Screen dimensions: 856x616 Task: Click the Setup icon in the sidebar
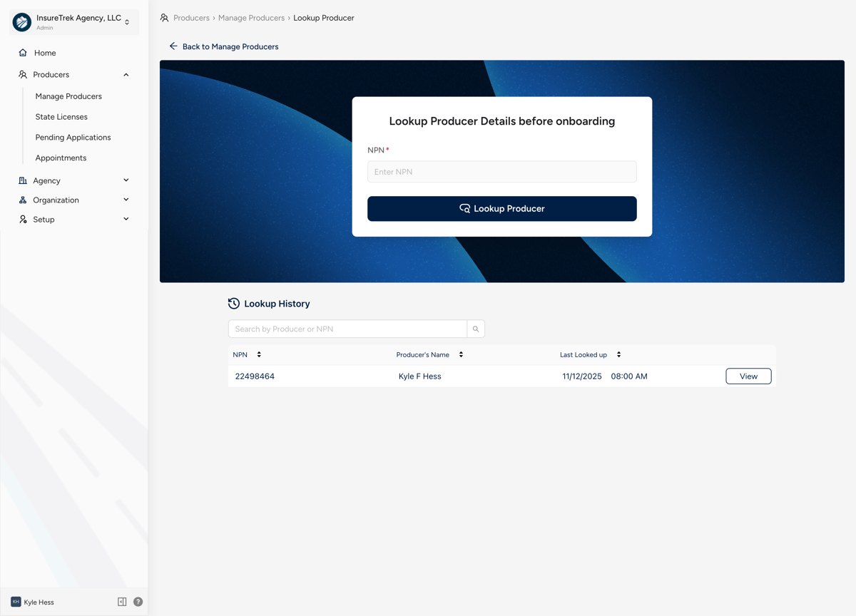[x=22, y=219]
